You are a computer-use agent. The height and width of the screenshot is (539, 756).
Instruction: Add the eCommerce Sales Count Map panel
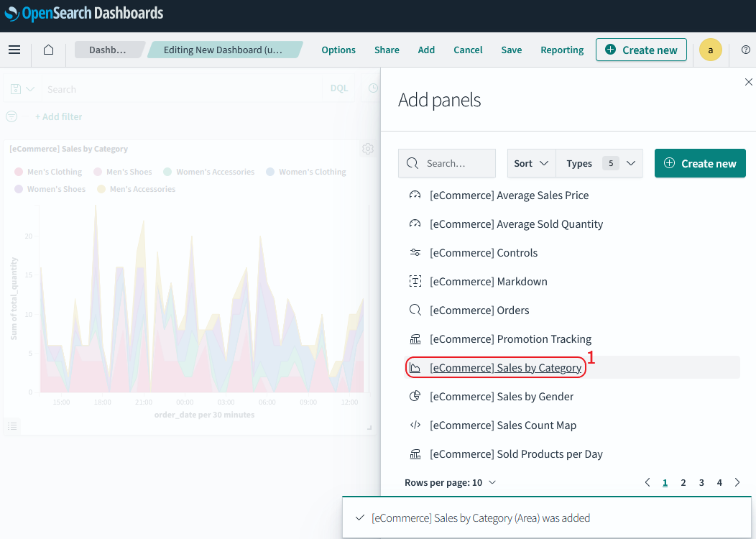(503, 425)
